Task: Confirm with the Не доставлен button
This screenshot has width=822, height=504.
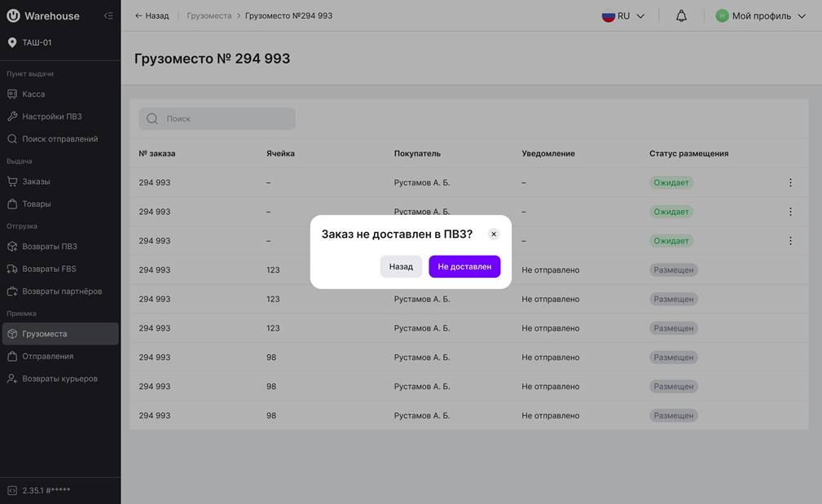Action: [x=464, y=266]
